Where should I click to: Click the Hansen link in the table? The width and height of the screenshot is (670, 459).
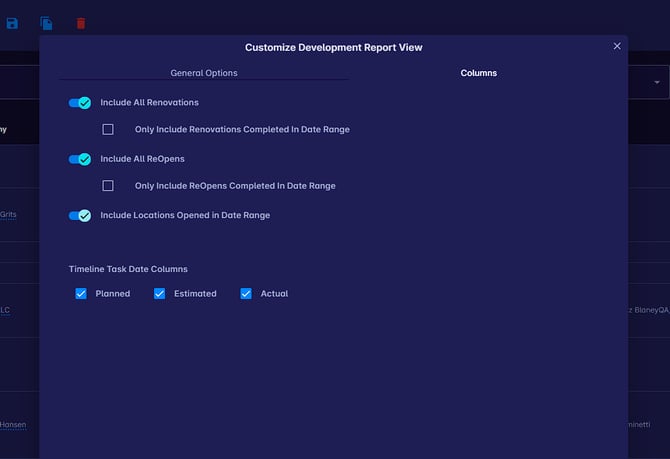pyautogui.click(x=12, y=425)
